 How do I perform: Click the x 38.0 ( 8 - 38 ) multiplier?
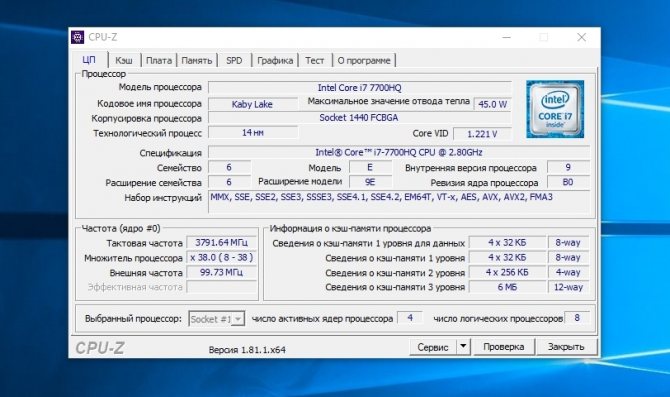pyautogui.click(x=221, y=258)
